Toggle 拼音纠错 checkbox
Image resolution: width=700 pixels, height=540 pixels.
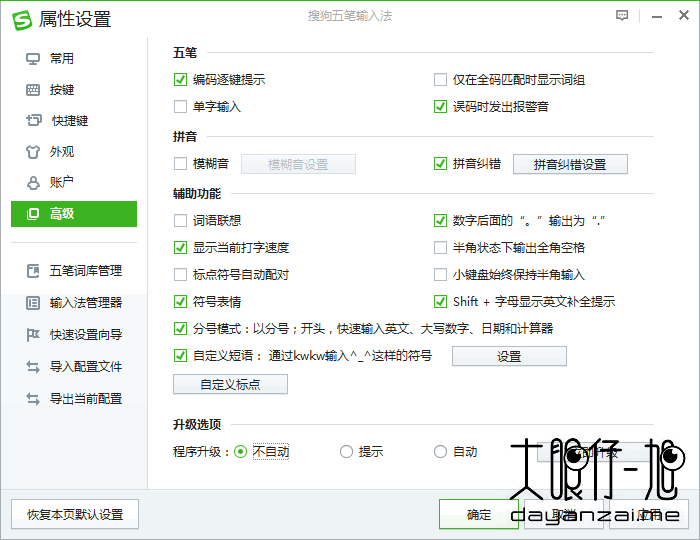pyautogui.click(x=440, y=164)
